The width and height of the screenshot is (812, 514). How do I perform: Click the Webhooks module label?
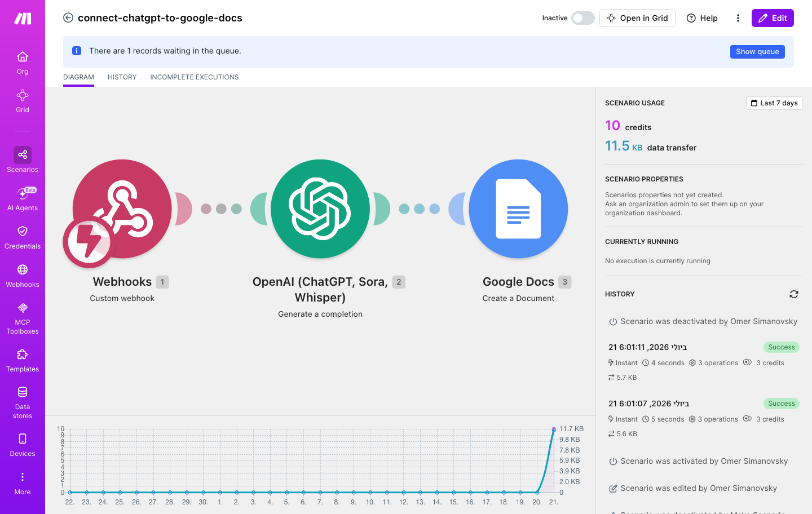pyautogui.click(x=122, y=282)
